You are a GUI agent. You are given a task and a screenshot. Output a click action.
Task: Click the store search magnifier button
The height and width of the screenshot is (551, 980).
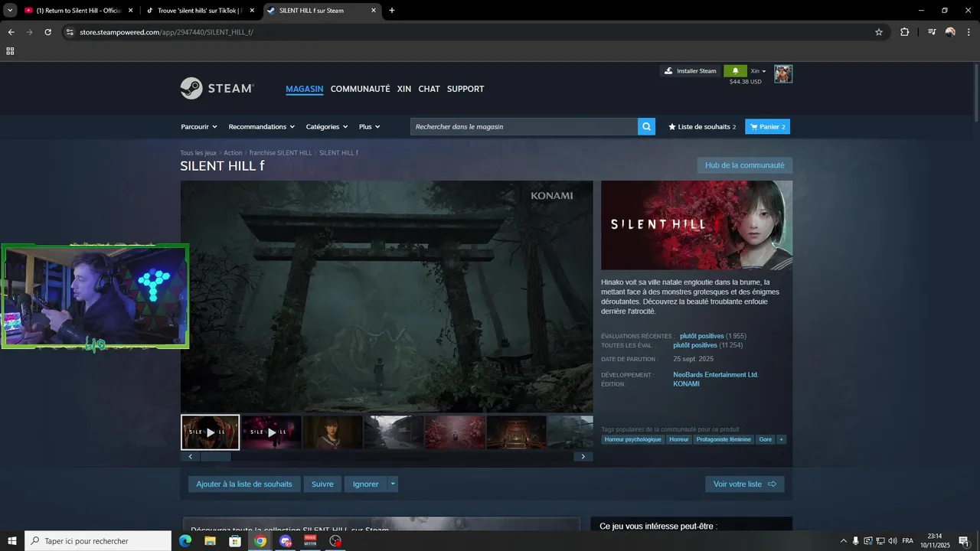click(647, 126)
